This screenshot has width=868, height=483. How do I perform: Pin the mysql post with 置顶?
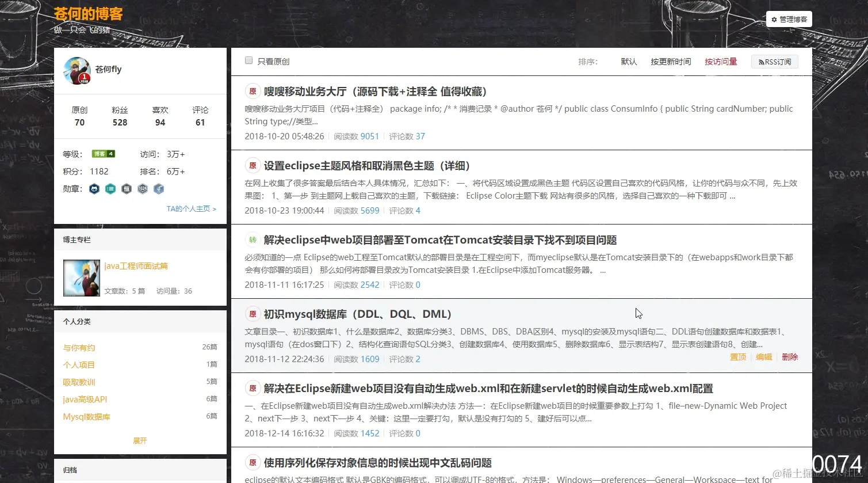pos(738,357)
